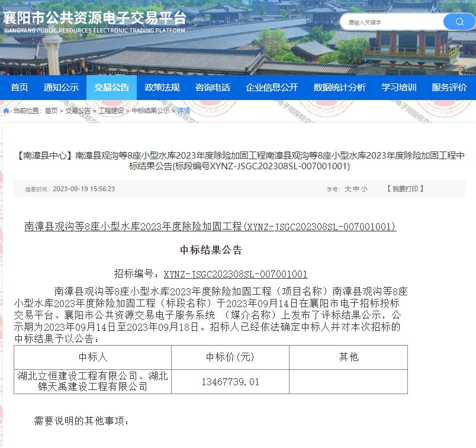Open the 学习培训 section

point(399,86)
